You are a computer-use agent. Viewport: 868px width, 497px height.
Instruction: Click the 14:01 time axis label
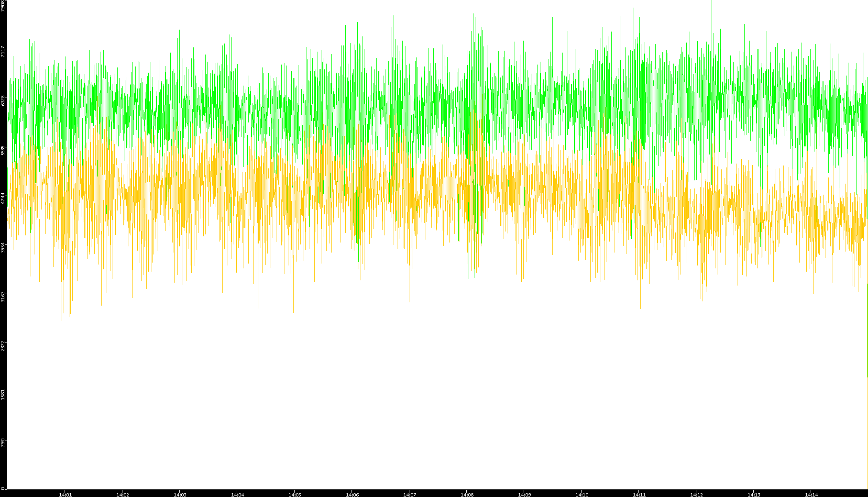(65, 495)
